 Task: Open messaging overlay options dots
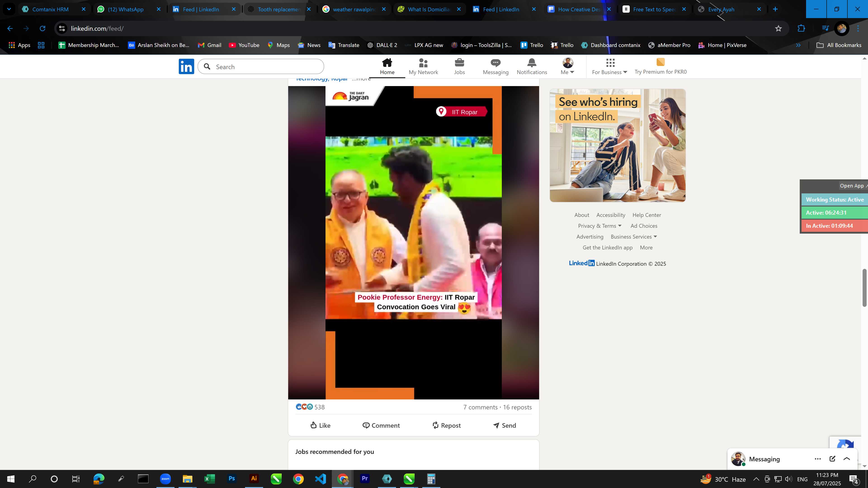tap(817, 459)
